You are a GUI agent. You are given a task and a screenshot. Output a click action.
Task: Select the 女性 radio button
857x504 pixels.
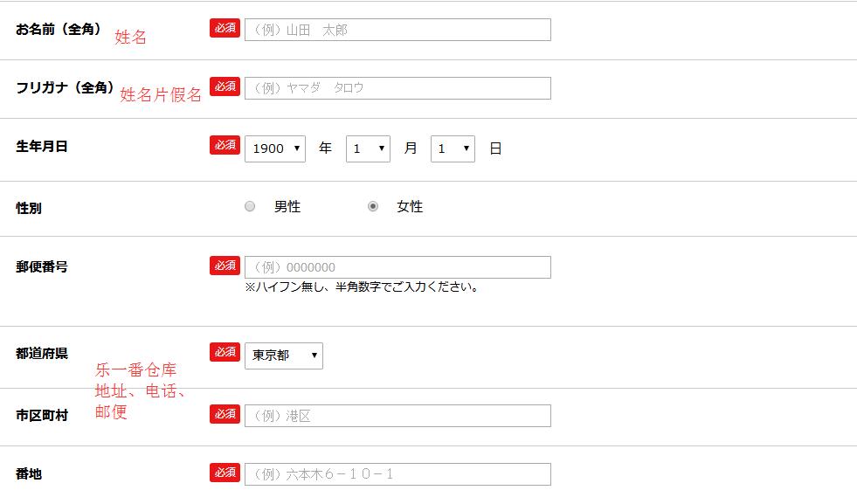(x=373, y=207)
